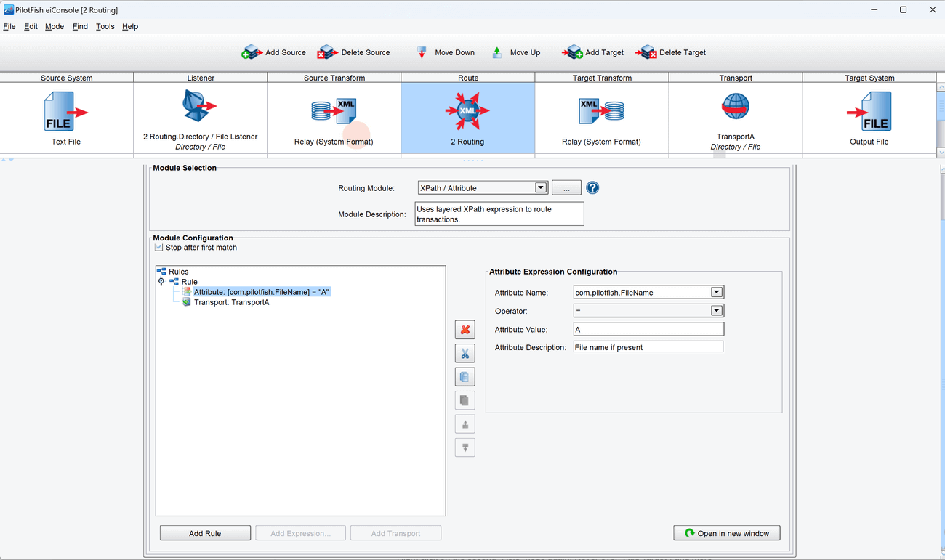Toggle Stop after first match checkbox
The height and width of the screenshot is (560, 945).
point(158,248)
